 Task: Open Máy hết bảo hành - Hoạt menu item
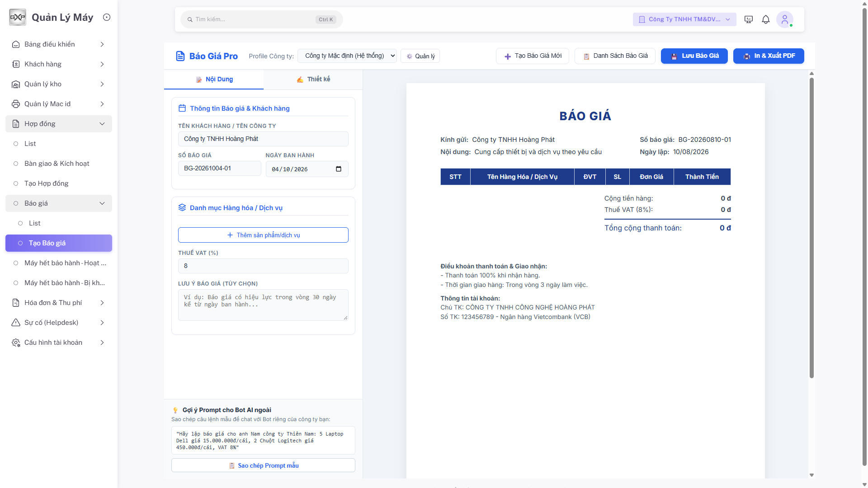[x=59, y=263]
